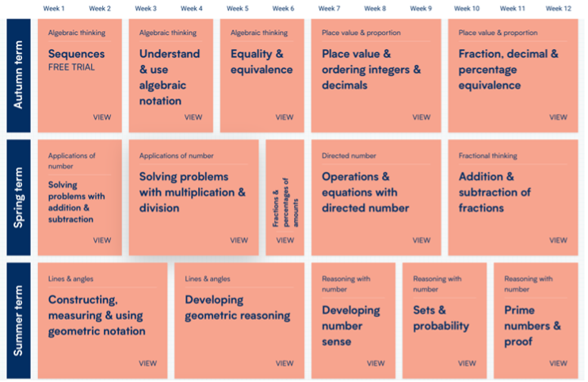Open VIEW for Addition & subtraction of fractions
This screenshot has width=588, height=382.
click(558, 240)
